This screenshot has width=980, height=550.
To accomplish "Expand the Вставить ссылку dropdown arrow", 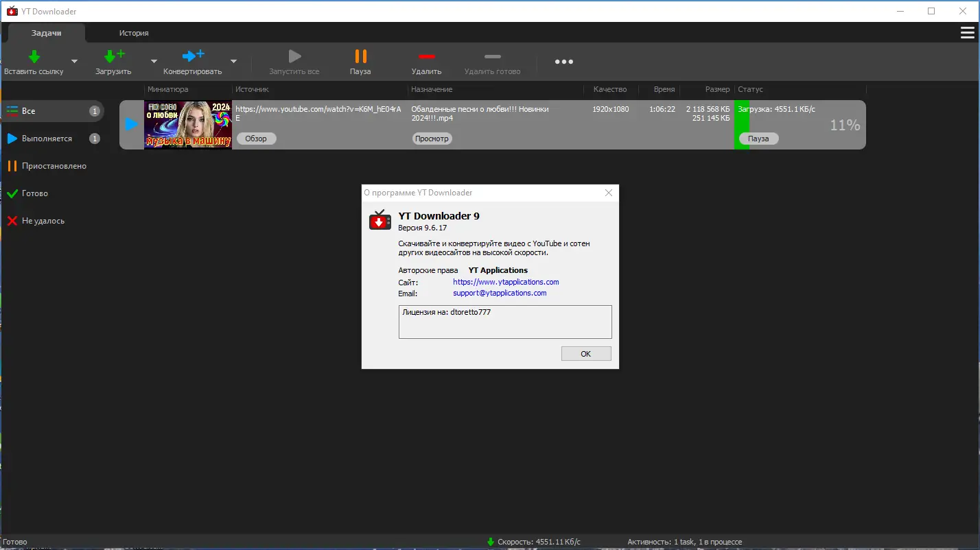I will [x=74, y=61].
